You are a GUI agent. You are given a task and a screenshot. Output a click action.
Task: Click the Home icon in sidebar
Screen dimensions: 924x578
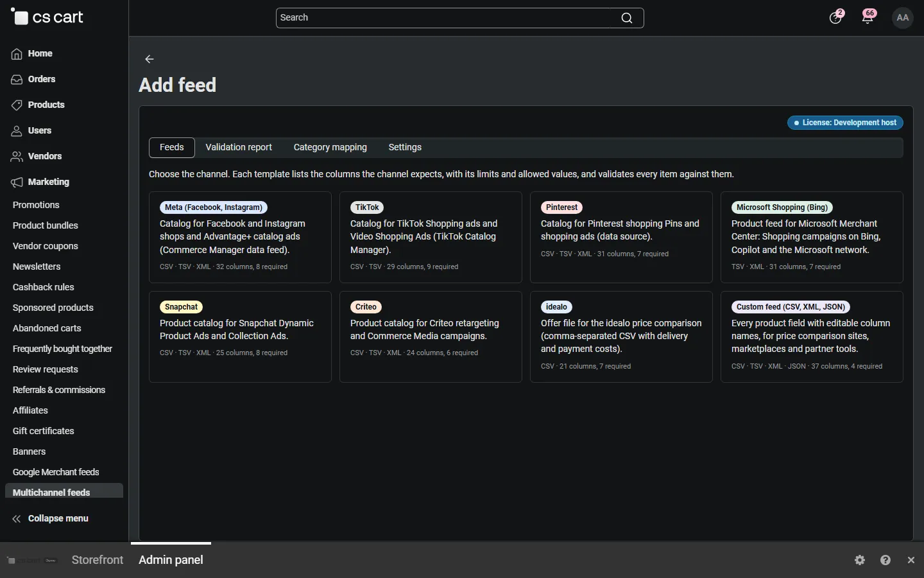[x=17, y=54]
